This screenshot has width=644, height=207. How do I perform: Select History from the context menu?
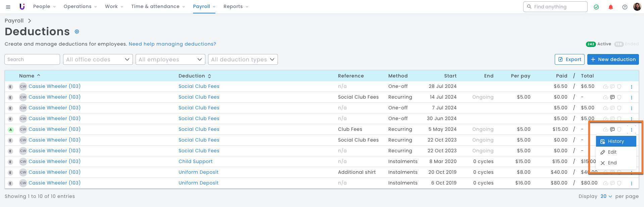tap(615, 141)
